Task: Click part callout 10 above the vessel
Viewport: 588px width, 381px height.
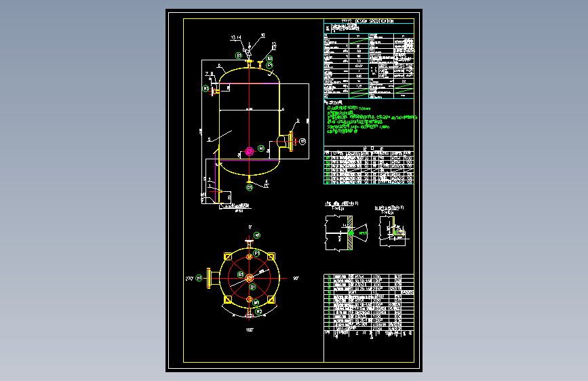Action: click(x=262, y=35)
